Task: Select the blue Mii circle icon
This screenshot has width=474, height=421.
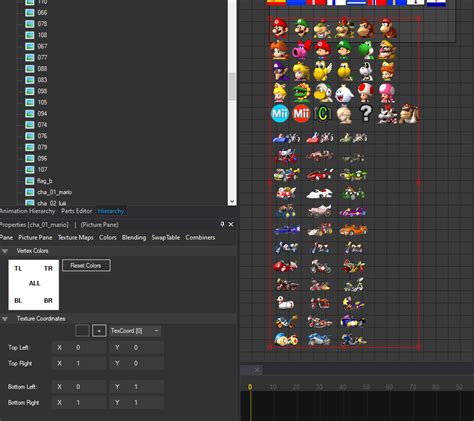Action: pyautogui.click(x=280, y=114)
